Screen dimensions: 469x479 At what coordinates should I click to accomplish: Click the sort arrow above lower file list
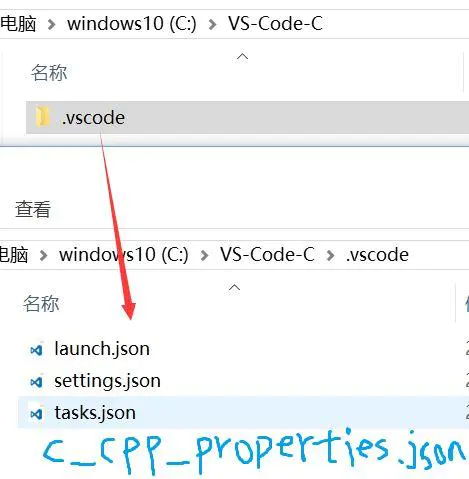tap(234, 287)
